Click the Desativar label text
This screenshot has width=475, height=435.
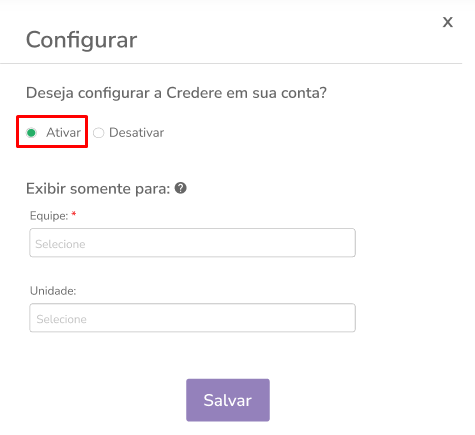click(x=137, y=132)
